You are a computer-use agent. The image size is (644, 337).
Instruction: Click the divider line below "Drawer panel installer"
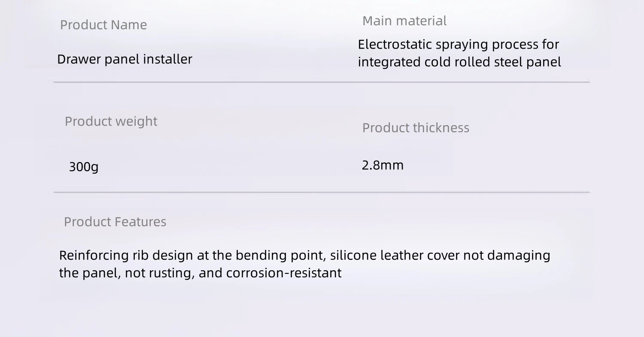[322, 82]
